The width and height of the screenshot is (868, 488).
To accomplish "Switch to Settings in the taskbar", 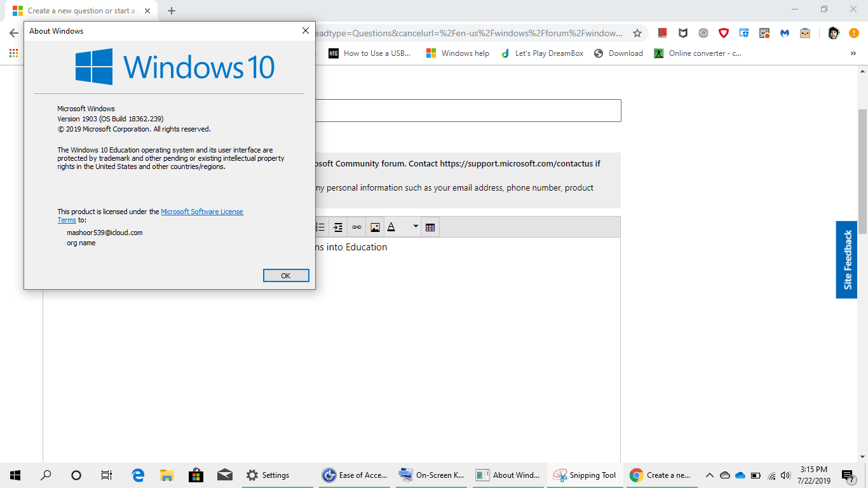I will tap(278, 475).
